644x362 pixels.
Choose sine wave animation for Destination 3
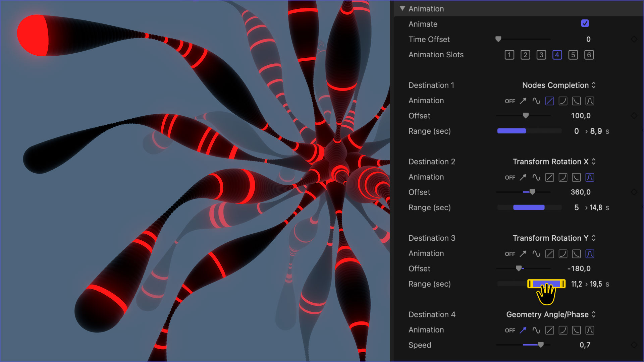click(536, 254)
